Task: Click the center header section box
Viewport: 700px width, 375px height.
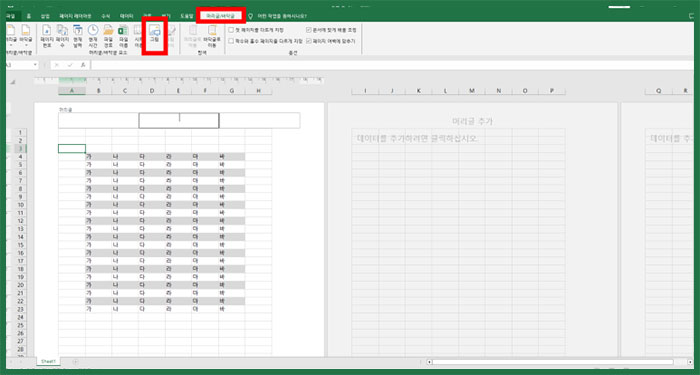Action: coord(179,121)
